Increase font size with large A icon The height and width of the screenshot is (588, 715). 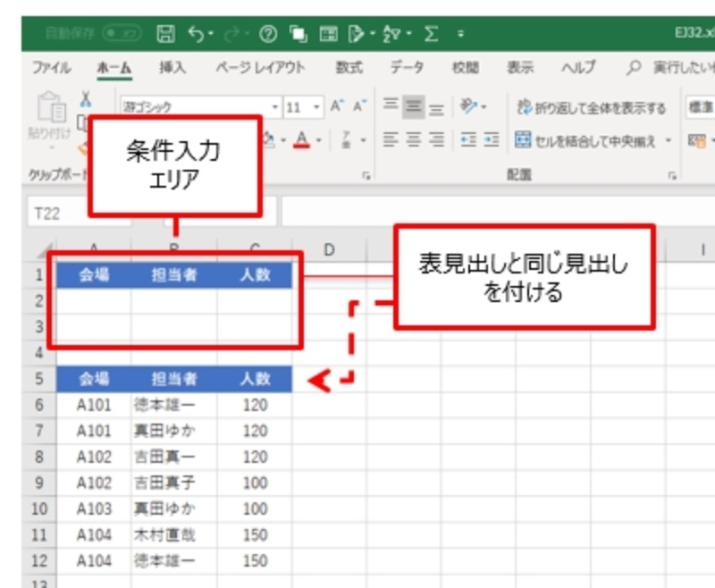tap(337, 107)
